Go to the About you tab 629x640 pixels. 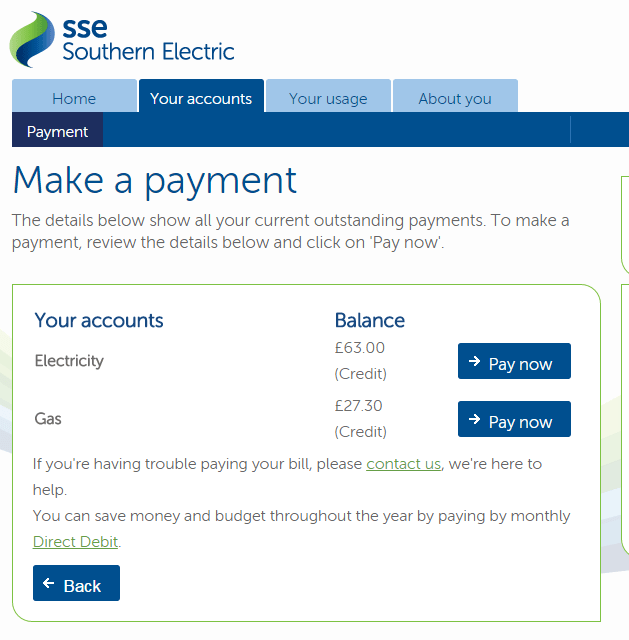[x=455, y=98]
